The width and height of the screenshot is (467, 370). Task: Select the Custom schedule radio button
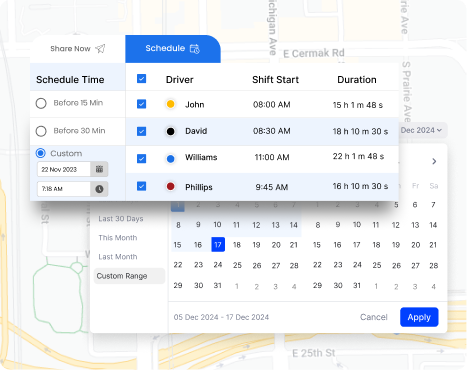pos(41,153)
